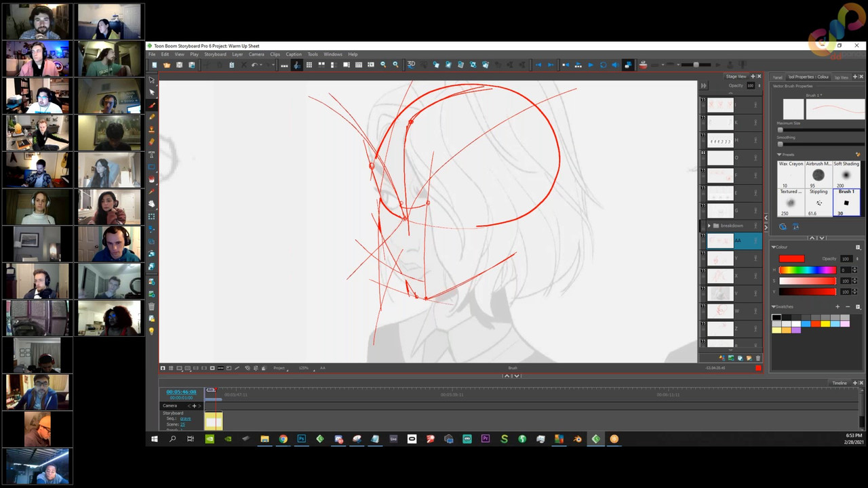Click the current red colour swatch
Screen dimensions: 868x488
point(791,259)
